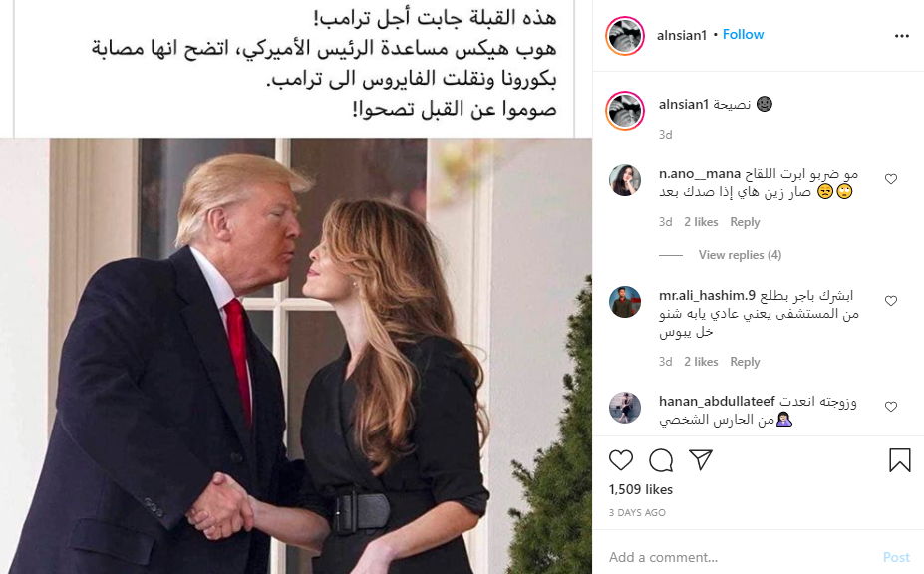Share post via paper plane icon
The image size is (924, 574).
click(701, 459)
